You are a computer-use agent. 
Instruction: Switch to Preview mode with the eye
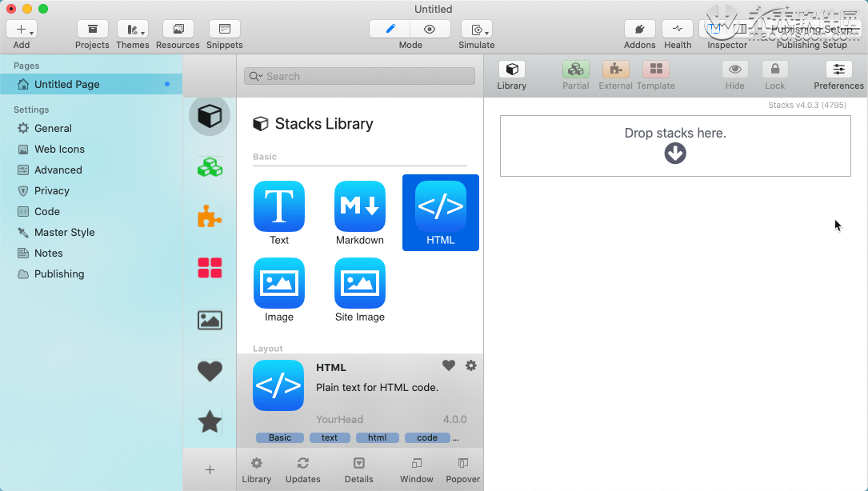430,30
